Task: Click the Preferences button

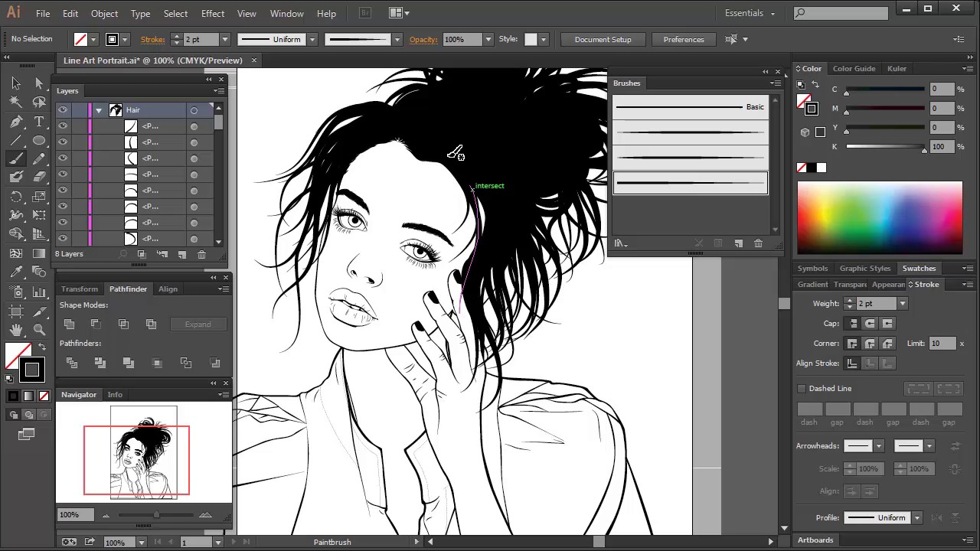Action: pos(684,40)
